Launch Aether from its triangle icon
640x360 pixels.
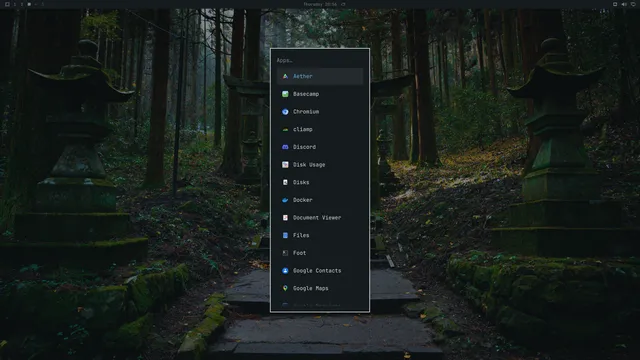[285, 76]
